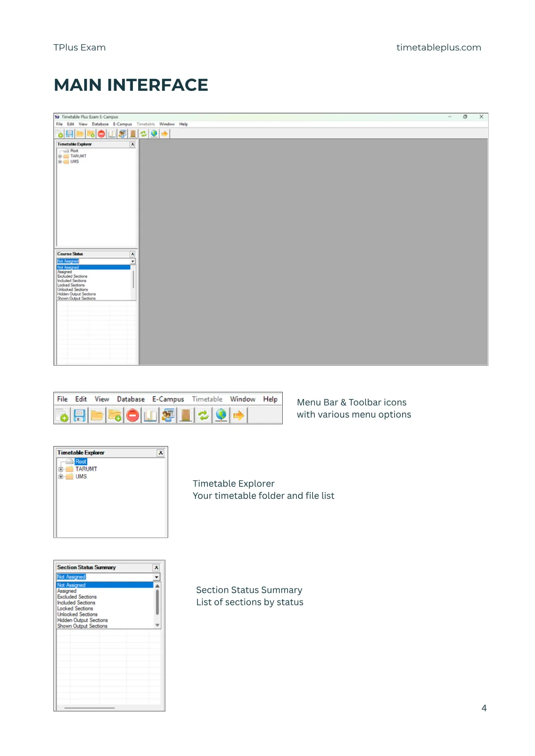
Task: Open Database menu in enlarged menu bar
Action: (131, 399)
